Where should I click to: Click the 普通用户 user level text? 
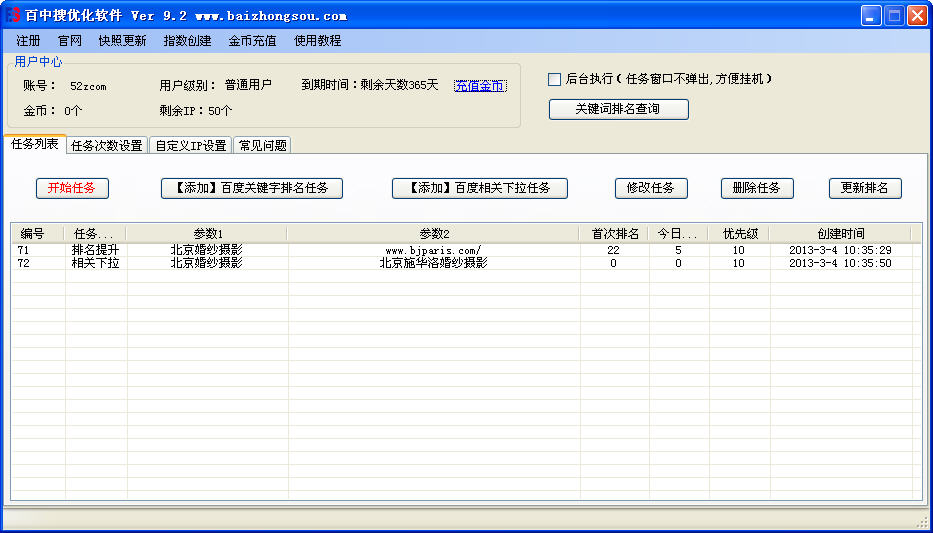(x=248, y=85)
